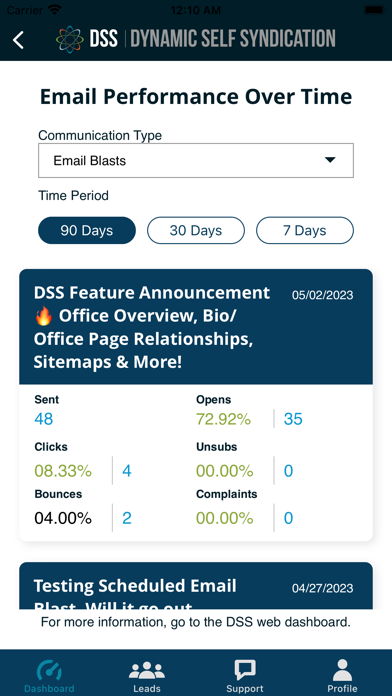Tap the DSS atom logo
The width and height of the screenshot is (392, 696).
(x=70, y=39)
